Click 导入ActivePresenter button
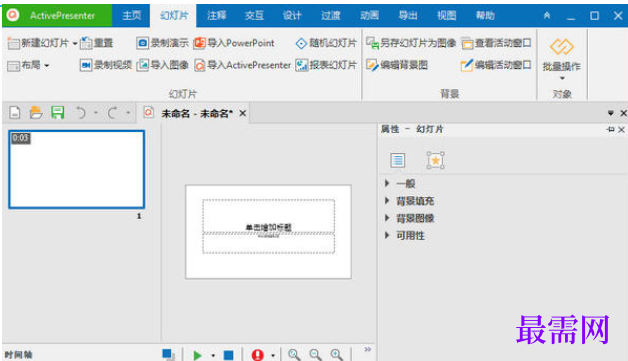Screen dimensions: 628x361 [242, 65]
